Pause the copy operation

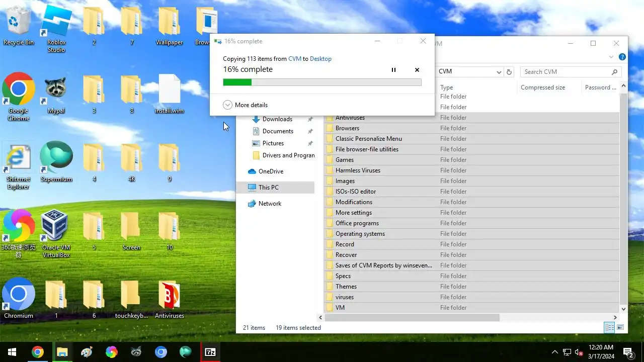coord(394,70)
